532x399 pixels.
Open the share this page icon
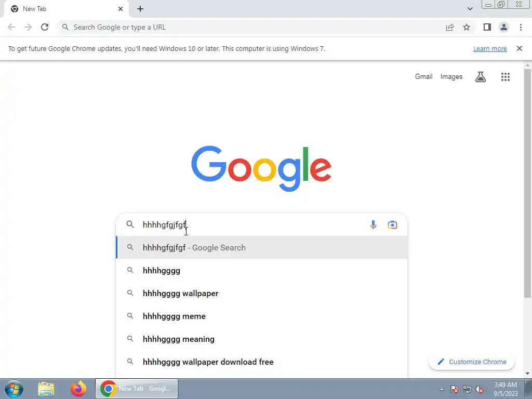(450, 27)
